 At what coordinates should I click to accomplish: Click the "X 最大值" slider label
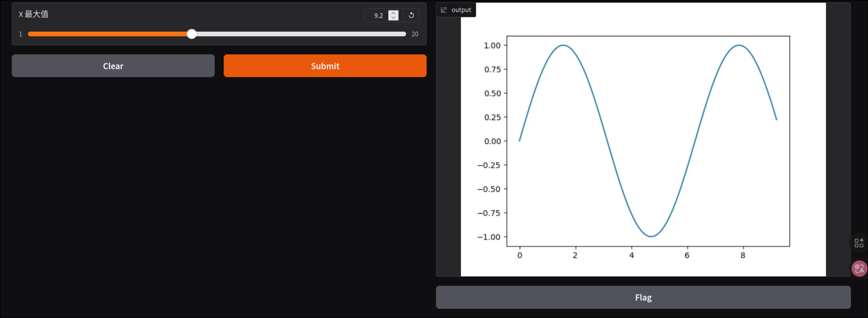click(34, 14)
